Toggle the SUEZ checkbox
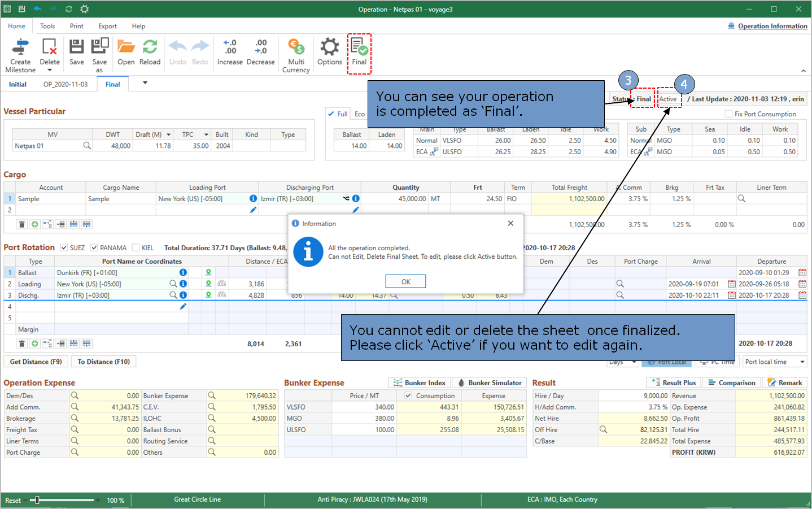The width and height of the screenshot is (812, 509). [64, 247]
